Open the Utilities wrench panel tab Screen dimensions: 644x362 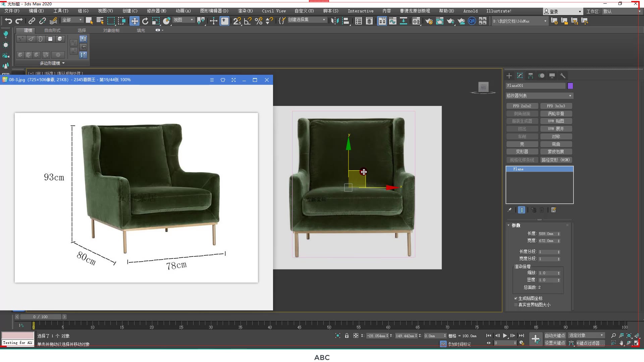(563, 76)
